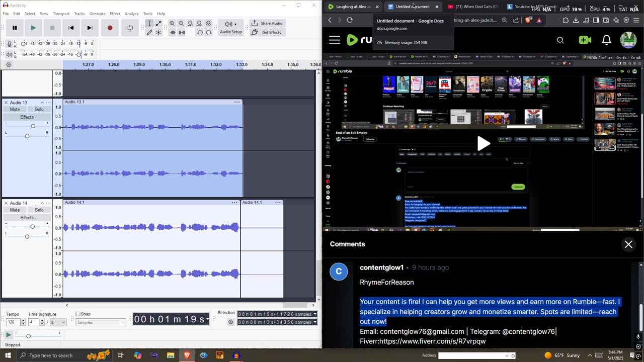Open the Snap units Samples dropdown
644x362 pixels.
pyautogui.click(x=101, y=322)
